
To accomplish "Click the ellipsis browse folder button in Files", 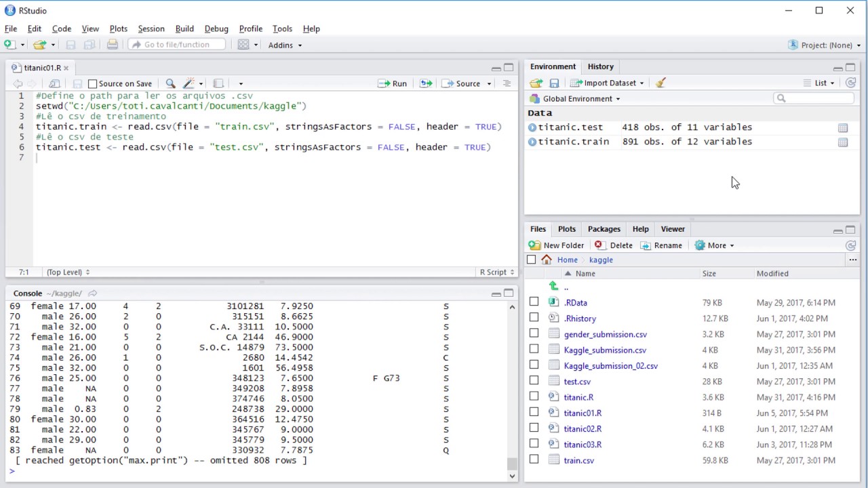I will [x=853, y=260].
